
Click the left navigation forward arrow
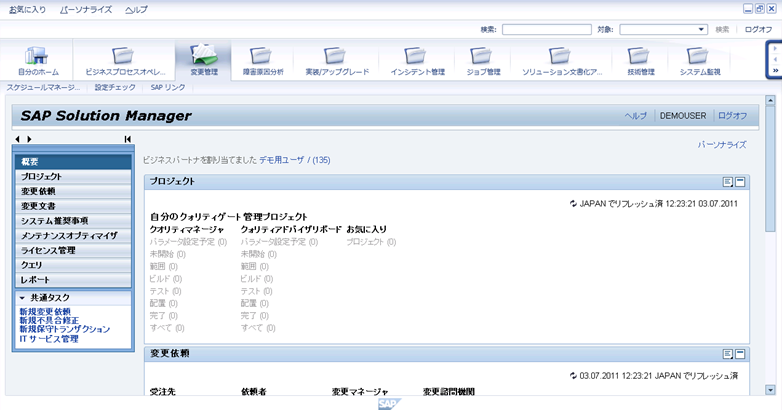[x=29, y=139]
